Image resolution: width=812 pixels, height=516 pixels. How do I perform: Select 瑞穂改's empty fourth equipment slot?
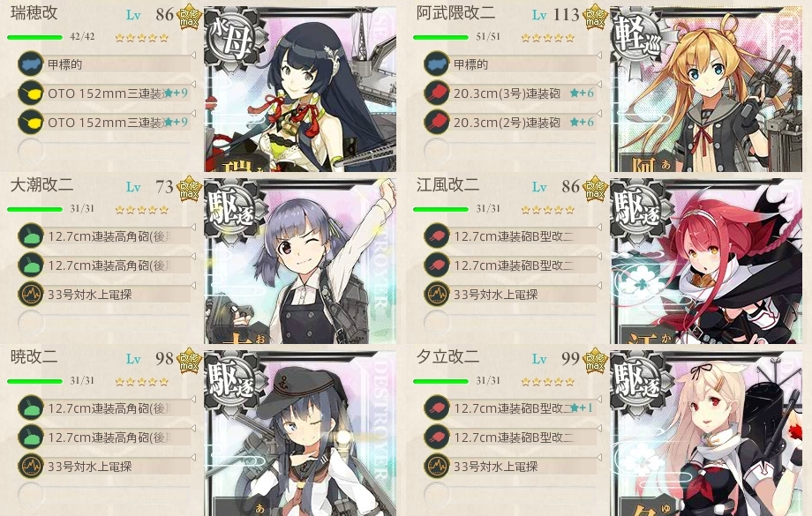pyautogui.click(x=104, y=151)
